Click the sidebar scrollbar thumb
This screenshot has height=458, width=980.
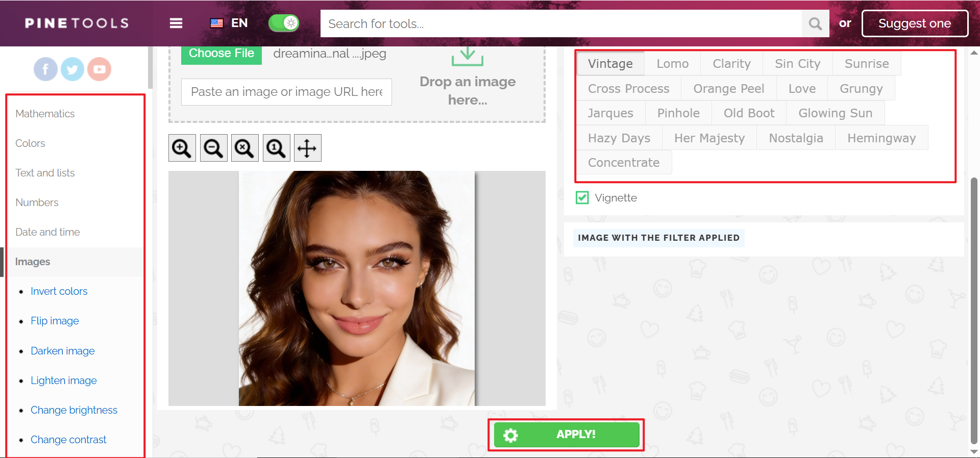pyautogui.click(x=150, y=67)
